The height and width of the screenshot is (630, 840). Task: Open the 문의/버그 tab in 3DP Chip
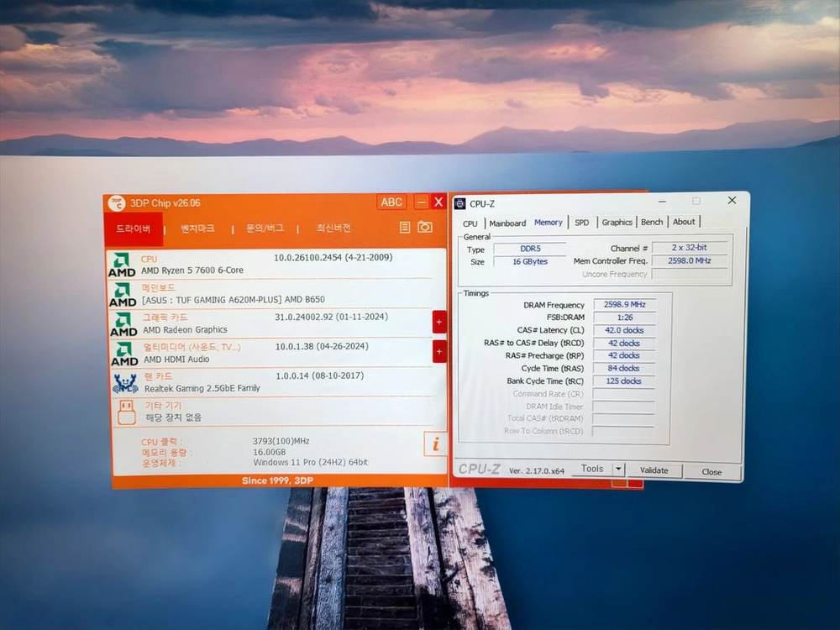(264, 228)
